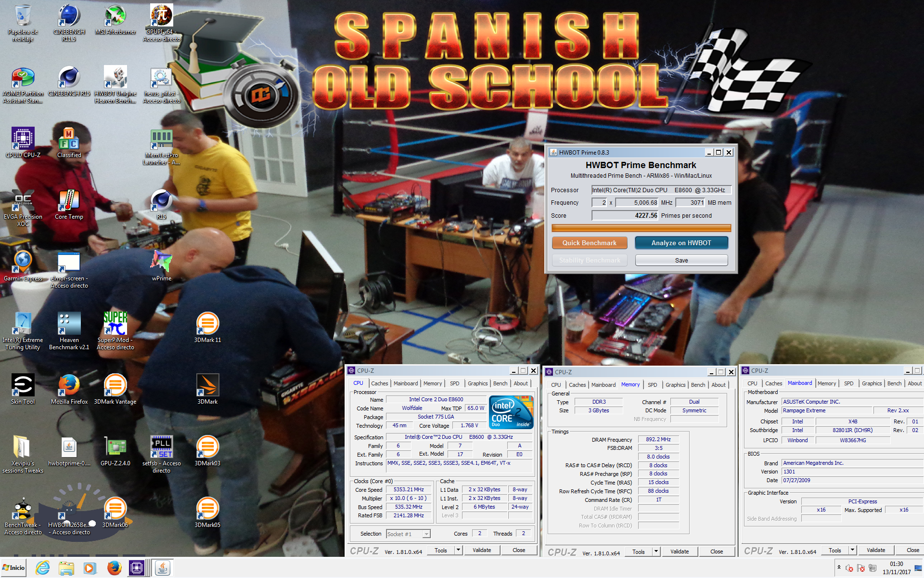This screenshot has height=578, width=924.
Task: Open the Papelera de reciclaje desktop icon
Action: [x=23, y=23]
